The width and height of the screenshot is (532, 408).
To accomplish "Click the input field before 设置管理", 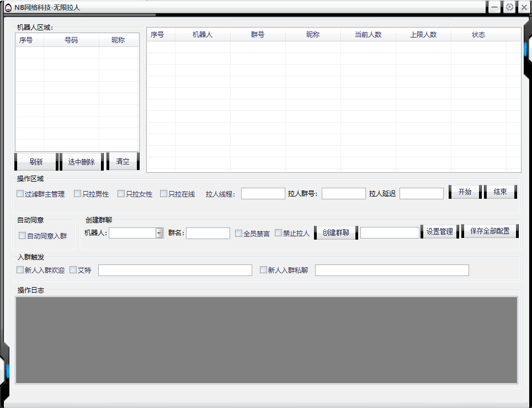I will point(390,232).
